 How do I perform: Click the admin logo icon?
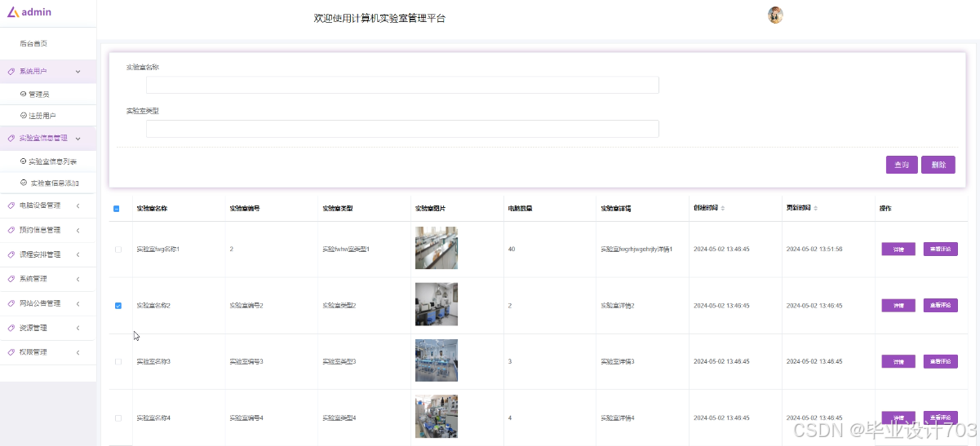(x=13, y=11)
